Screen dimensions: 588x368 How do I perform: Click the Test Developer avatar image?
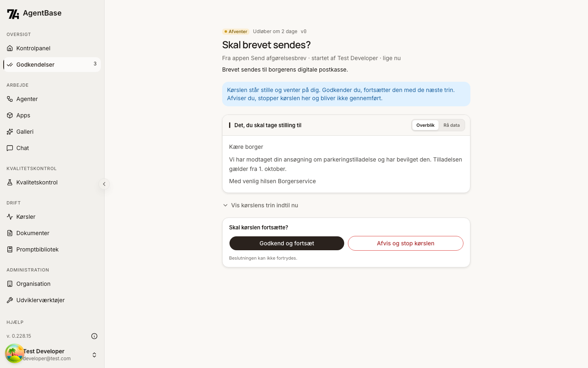point(15,354)
